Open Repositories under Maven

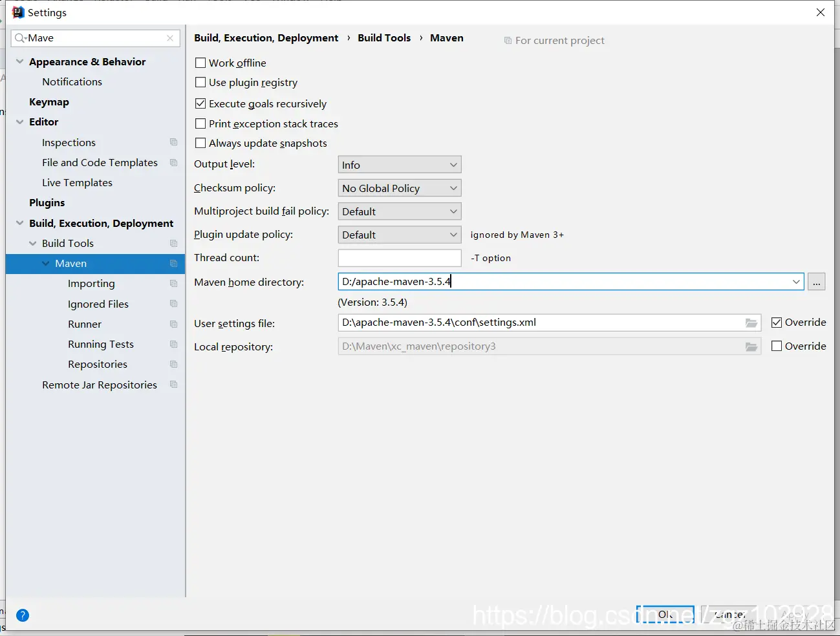point(98,364)
